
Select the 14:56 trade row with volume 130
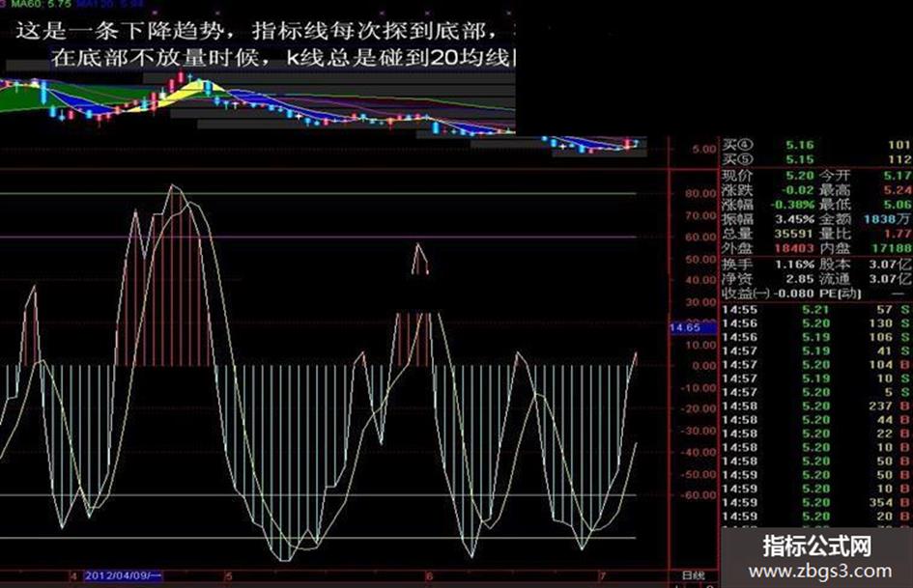(816, 323)
